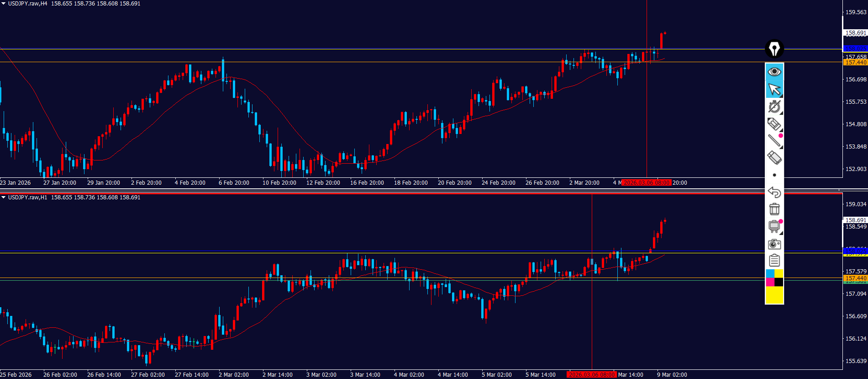Image resolution: width=868 pixels, height=379 pixels.
Task: Pick the cyan color swatch
Action: (770, 273)
